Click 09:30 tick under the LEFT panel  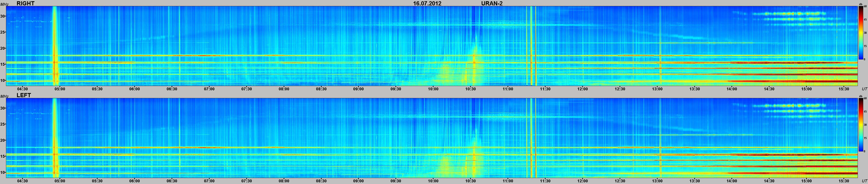pyautogui.click(x=396, y=181)
